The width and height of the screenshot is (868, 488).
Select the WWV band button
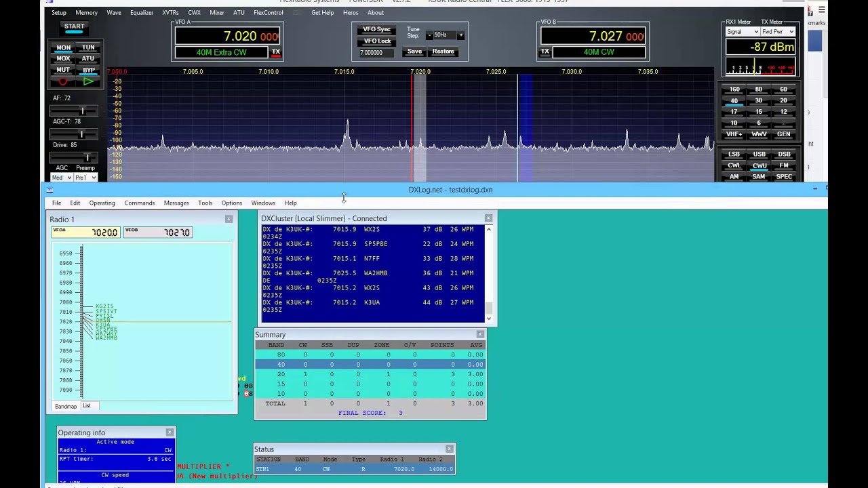(759, 134)
